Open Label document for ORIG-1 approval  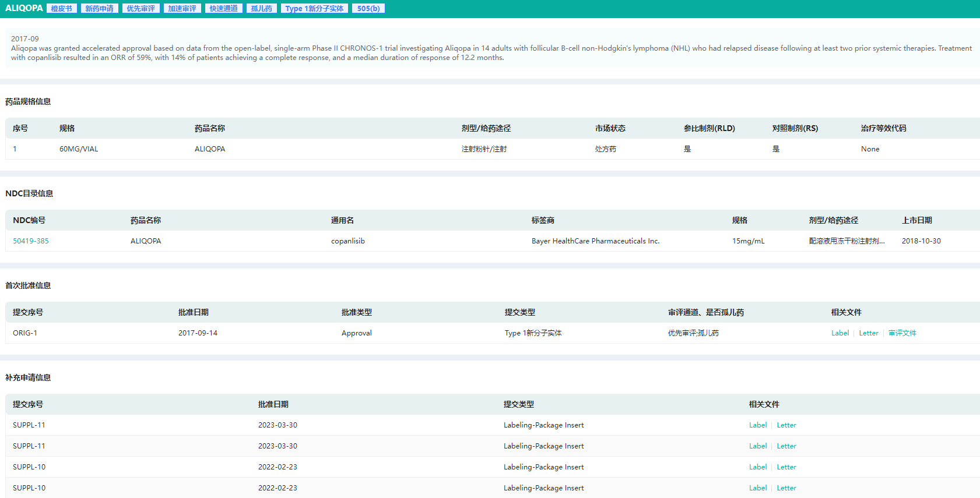pyautogui.click(x=840, y=333)
